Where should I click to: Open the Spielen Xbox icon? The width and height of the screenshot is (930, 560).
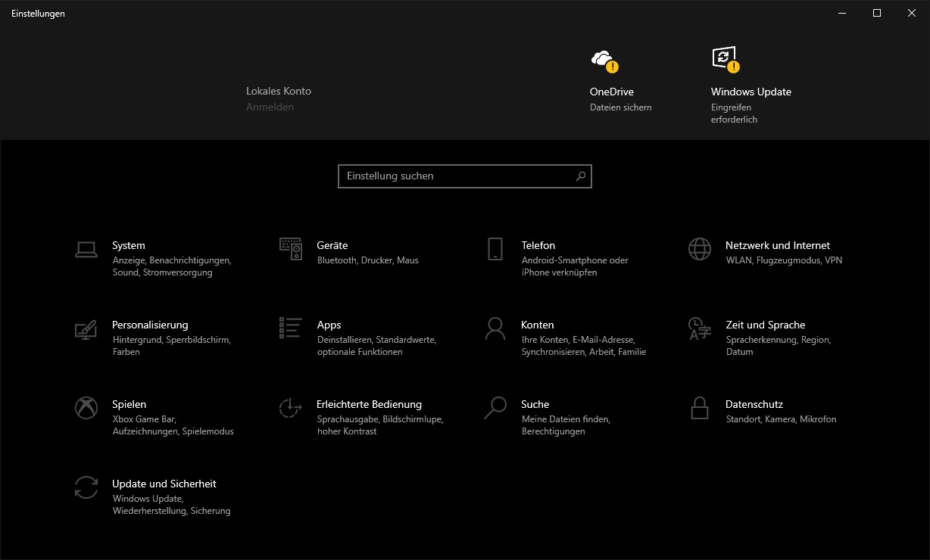pyautogui.click(x=86, y=408)
